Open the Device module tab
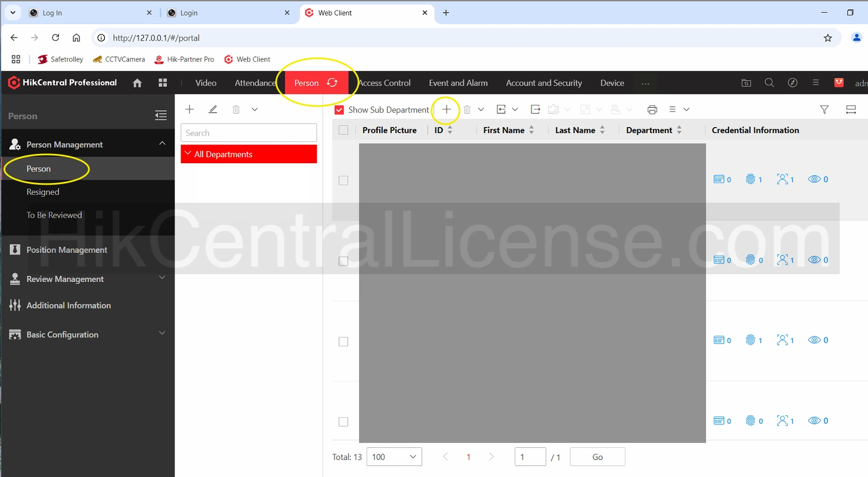The image size is (868, 477). tap(612, 83)
